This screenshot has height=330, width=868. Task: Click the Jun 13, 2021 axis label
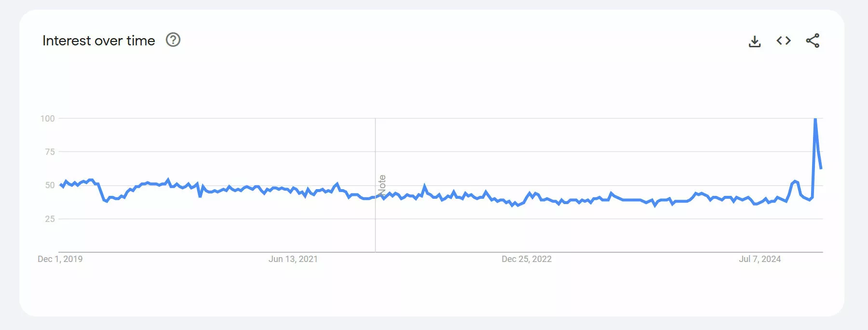[x=293, y=259]
